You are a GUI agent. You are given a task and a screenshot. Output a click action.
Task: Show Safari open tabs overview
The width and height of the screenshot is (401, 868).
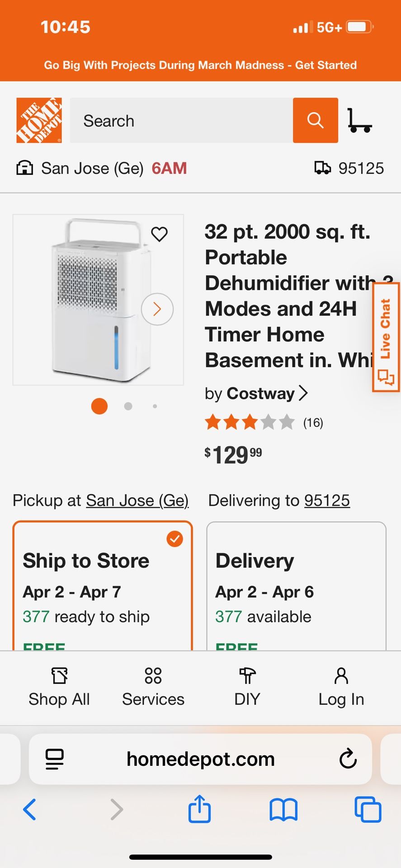pyautogui.click(x=368, y=809)
